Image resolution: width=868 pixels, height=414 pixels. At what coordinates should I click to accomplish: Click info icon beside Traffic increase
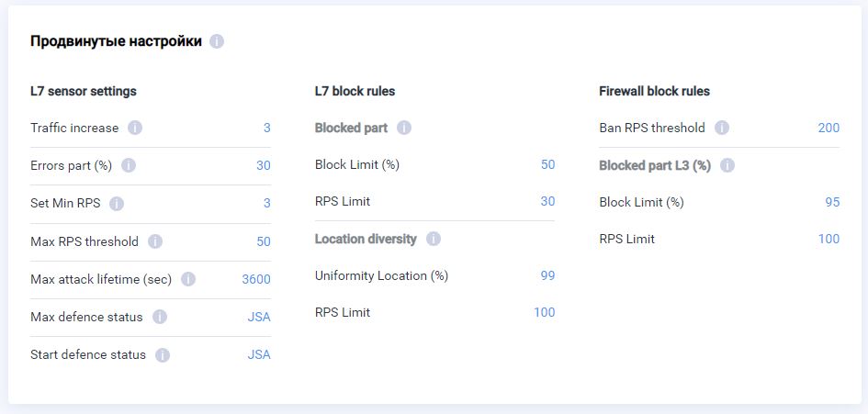[x=135, y=128]
